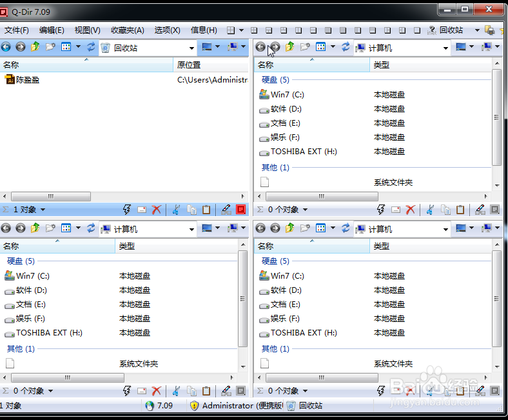Viewport: 508px width, 420px height.
Task: Go forward in the Recycle Bin pane
Action: pos(21,47)
